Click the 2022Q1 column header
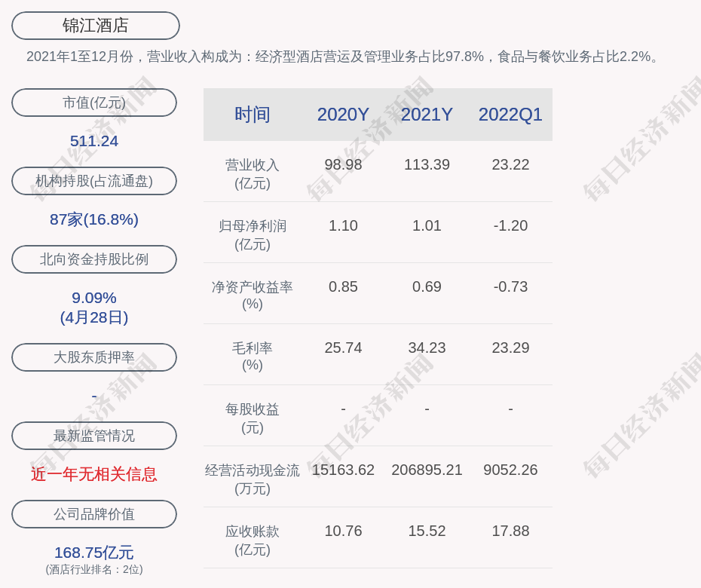701x588 pixels. (510, 115)
